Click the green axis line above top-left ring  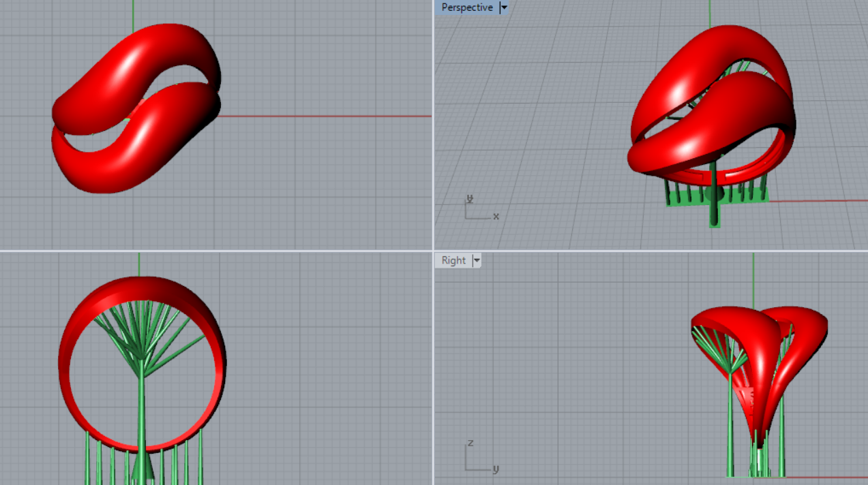coord(133,14)
